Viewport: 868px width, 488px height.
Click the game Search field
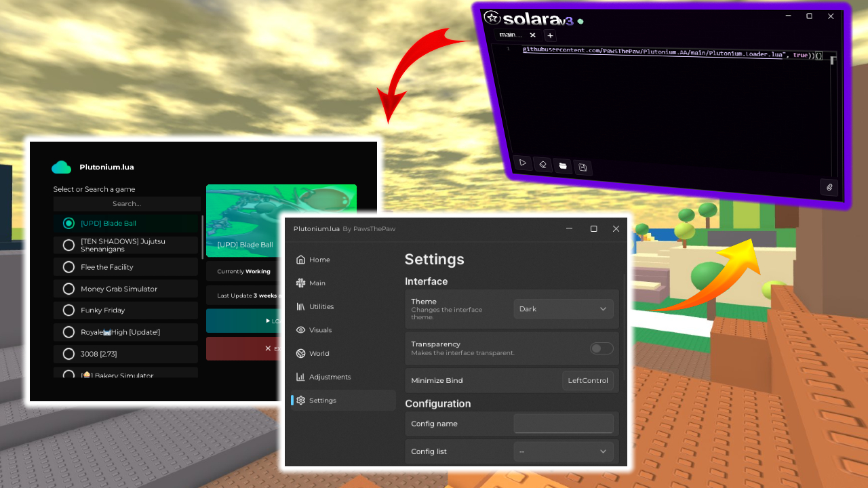click(127, 203)
